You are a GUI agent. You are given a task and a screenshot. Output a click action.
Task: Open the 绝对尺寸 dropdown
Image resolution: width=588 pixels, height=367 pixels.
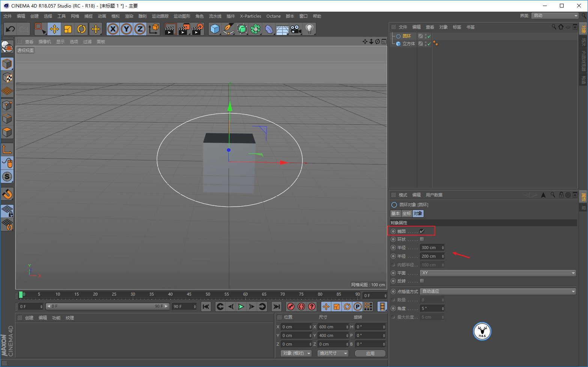[x=333, y=353]
